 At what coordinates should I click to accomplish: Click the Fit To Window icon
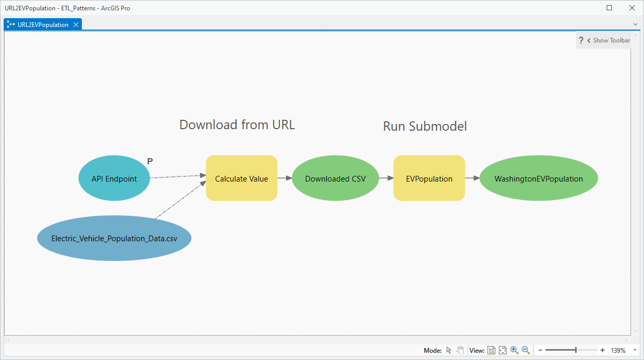coord(503,350)
